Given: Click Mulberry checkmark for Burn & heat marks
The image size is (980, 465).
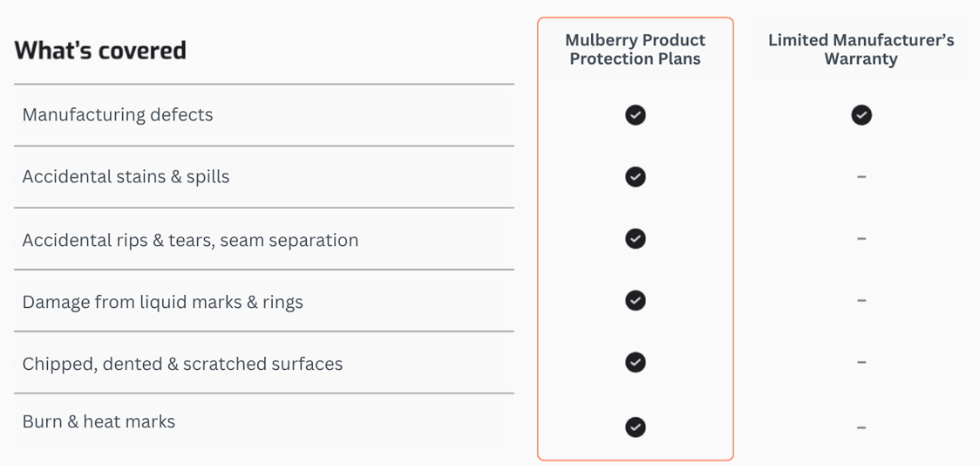Looking at the screenshot, I should pos(636,427).
